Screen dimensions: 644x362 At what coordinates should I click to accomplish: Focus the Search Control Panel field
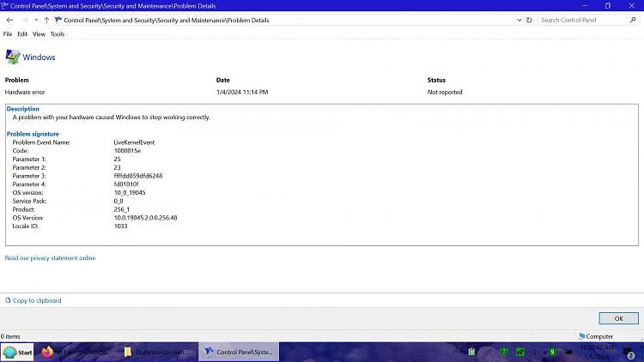click(x=584, y=20)
